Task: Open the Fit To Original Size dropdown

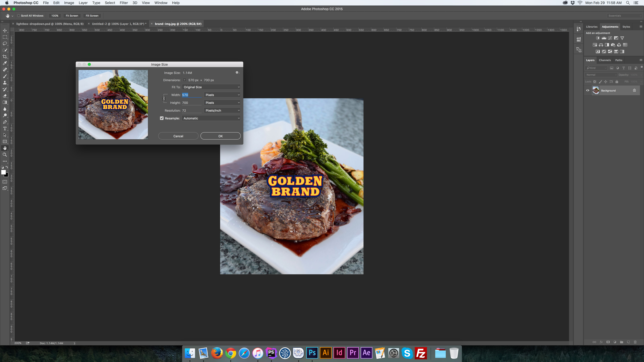Action: pos(211,87)
